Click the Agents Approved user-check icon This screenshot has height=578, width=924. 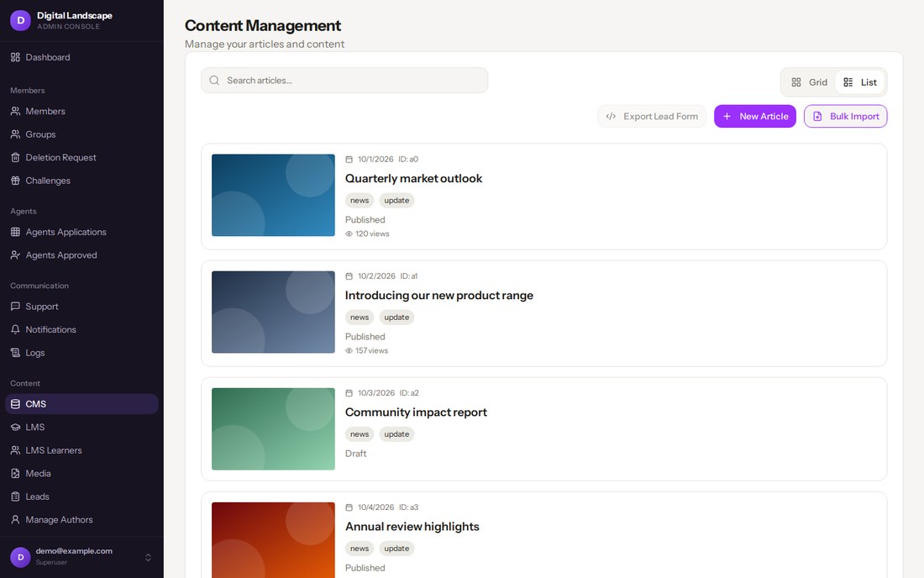click(15, 255)
